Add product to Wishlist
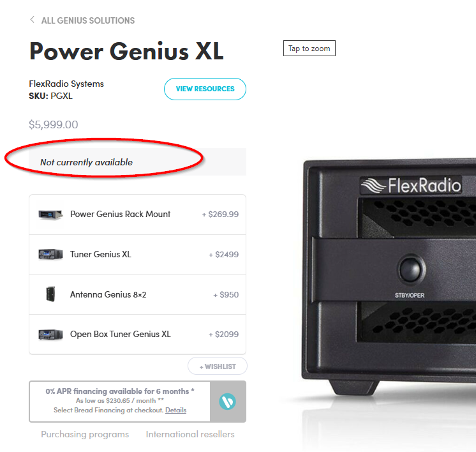The height and width of the screenshot is (452, 476). pyautogui.click(x=218, y=366)
